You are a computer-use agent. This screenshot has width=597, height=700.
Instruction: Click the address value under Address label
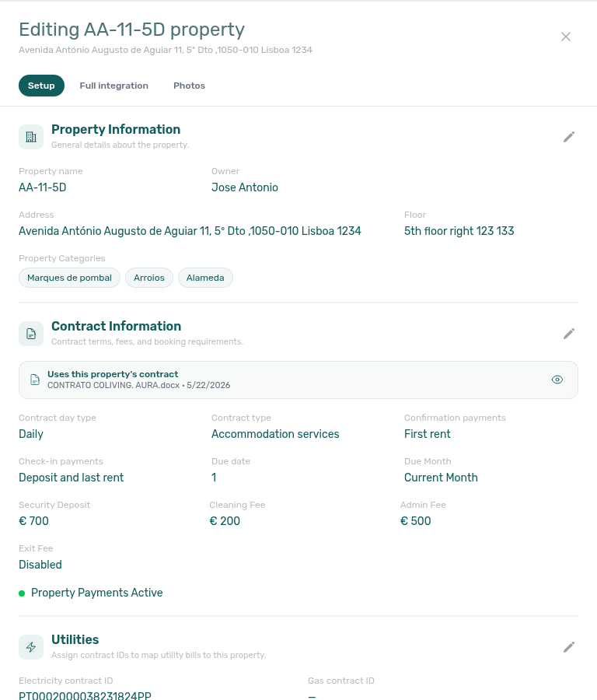[x=190, y=231]
